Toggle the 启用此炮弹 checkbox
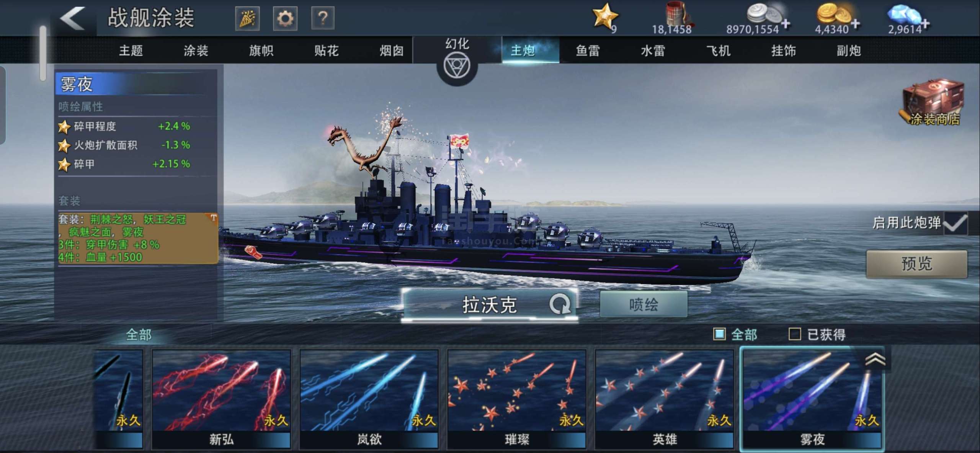 click(955, 223)
